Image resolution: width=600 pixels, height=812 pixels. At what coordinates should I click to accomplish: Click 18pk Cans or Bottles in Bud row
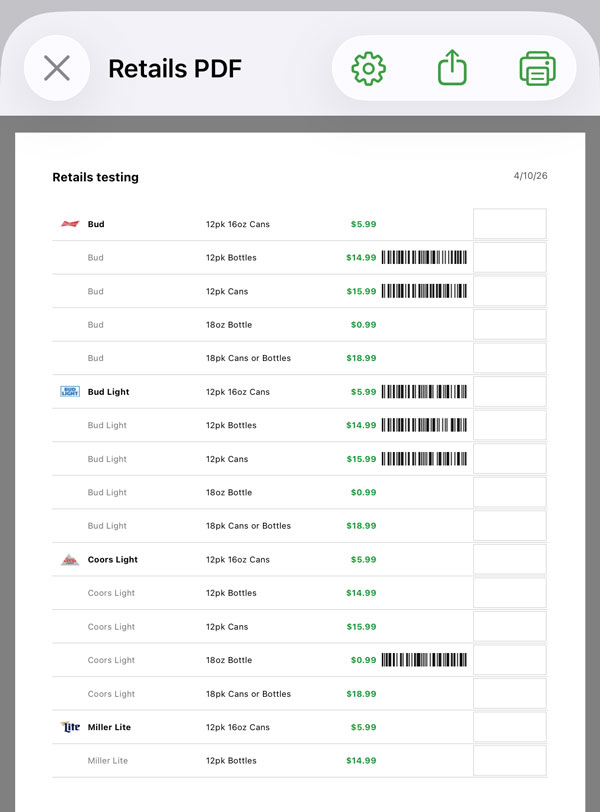click(248, 358)
